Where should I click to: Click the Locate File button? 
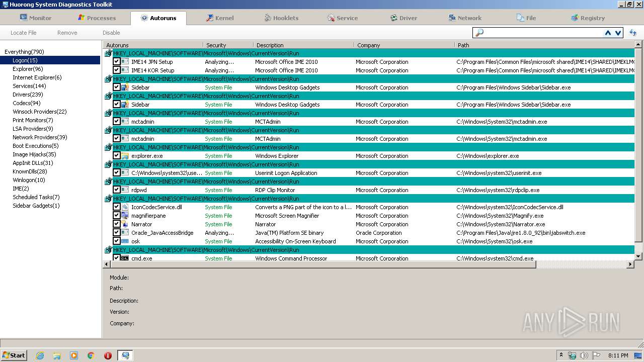(24, 33)
